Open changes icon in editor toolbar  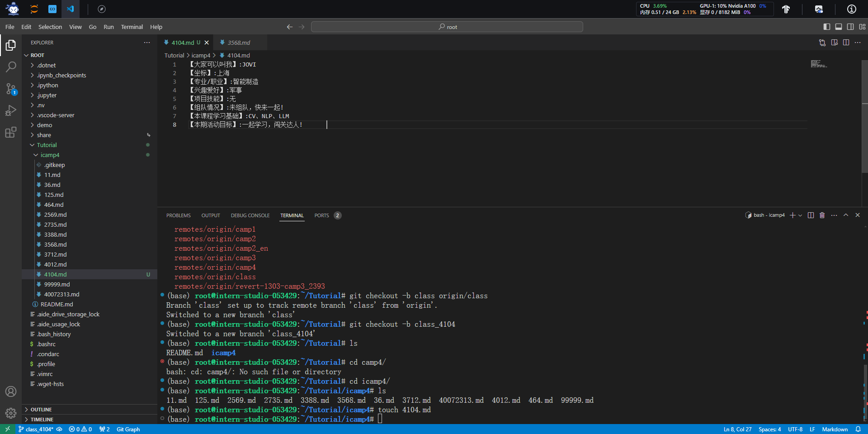(x=822, y=43)
